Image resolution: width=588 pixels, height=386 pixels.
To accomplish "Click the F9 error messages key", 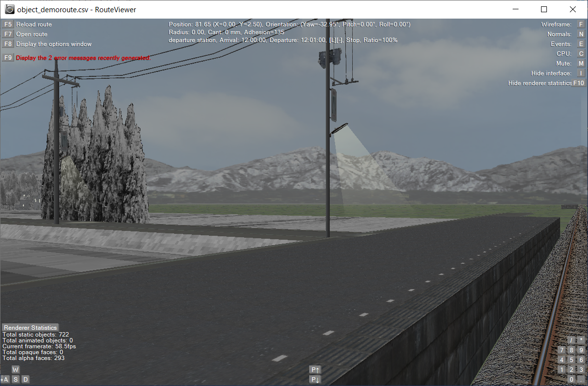I will pyautogui.click(x=8, y=57).
